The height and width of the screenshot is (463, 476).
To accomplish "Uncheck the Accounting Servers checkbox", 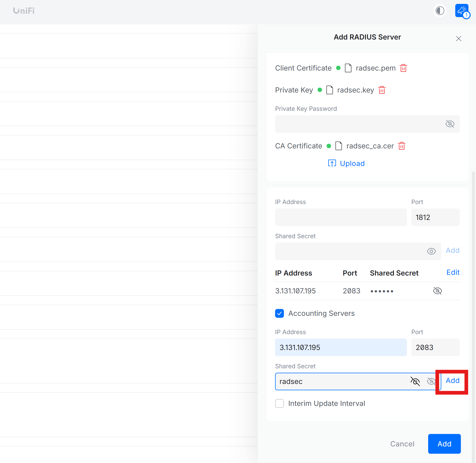I will click(x=279, y=313).
